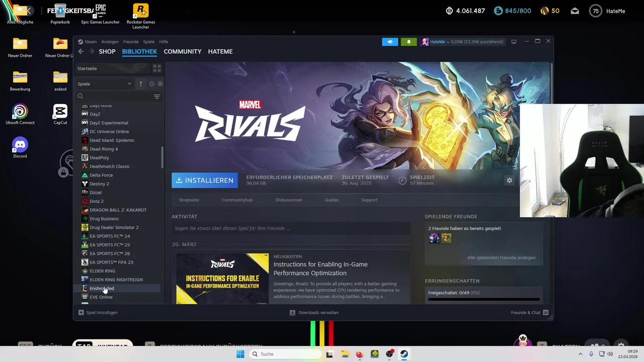Open the green notifications bell
The height and width of the screenshot is (362, 644).
coord(409,42)
